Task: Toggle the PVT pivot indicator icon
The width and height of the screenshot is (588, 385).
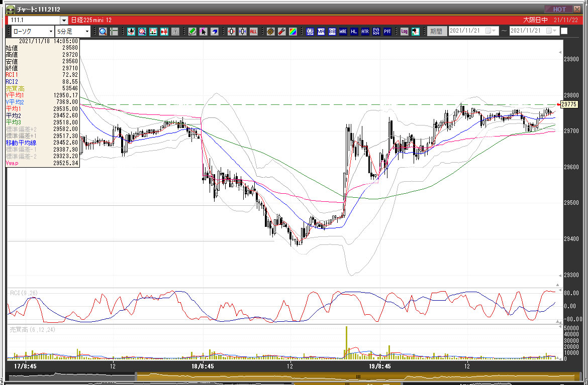Action: 387,32
